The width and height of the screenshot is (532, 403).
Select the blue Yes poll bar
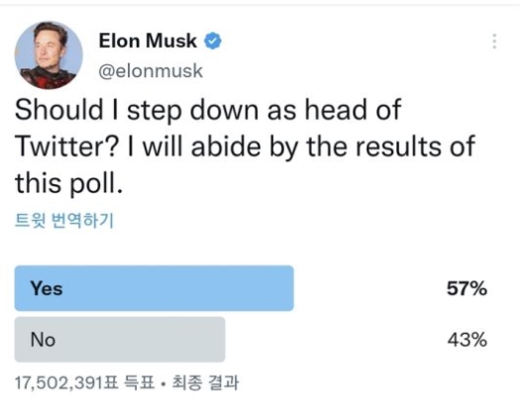click(x=154, y=288)
